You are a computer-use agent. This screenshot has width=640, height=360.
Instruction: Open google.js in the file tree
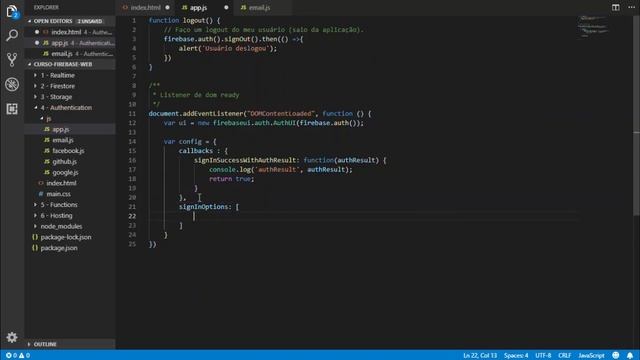point(65,172)
